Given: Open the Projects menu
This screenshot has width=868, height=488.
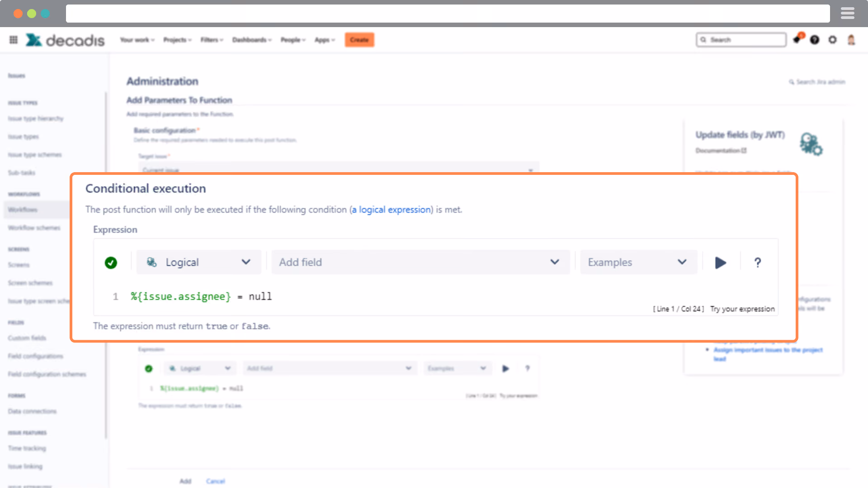Looking at the screenshot, I should (177, 40).
